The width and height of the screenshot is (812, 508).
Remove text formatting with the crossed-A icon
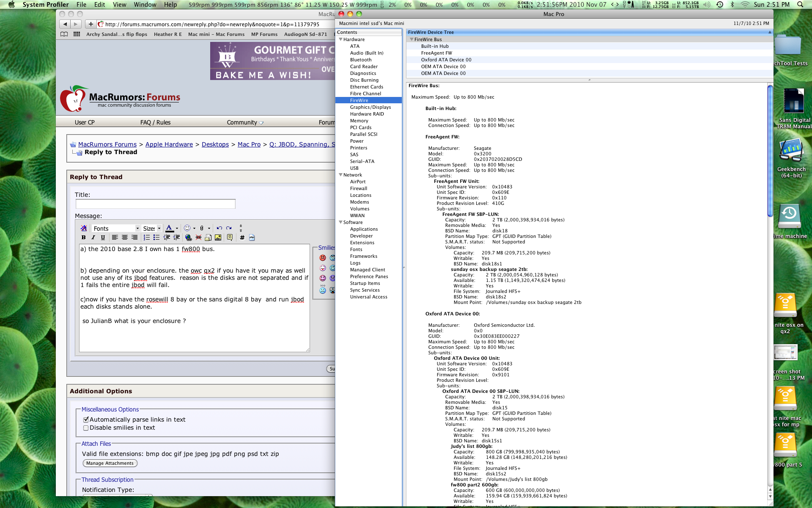(x=84, y=228)
